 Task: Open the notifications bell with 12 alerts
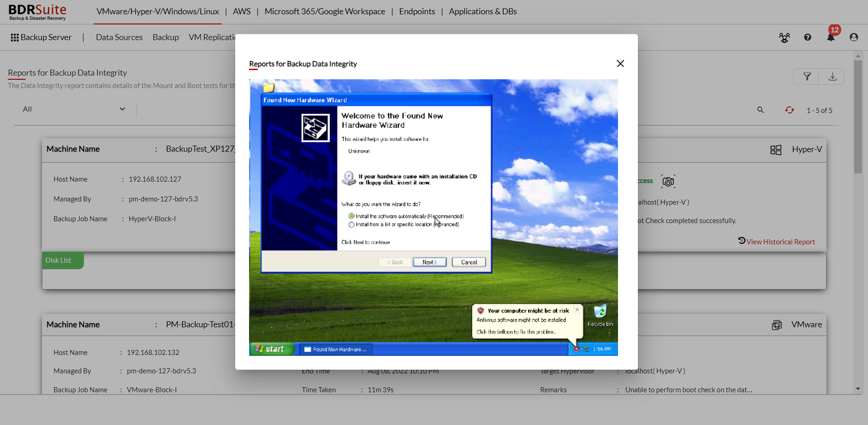(x=831, y=37)
